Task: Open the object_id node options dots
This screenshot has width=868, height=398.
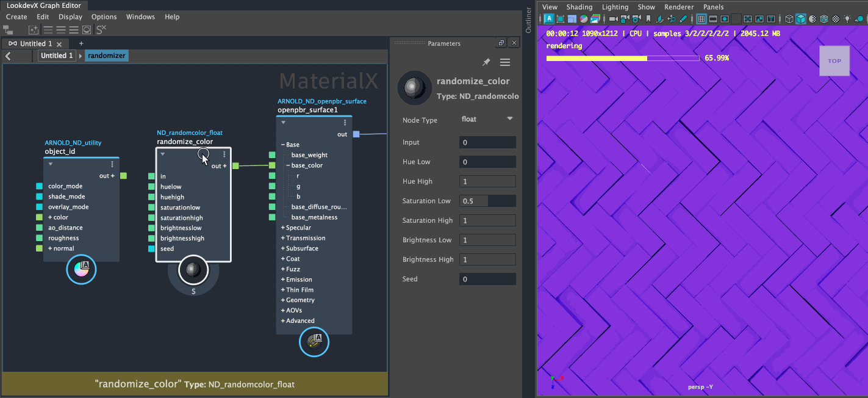Action: pos(112,164)
